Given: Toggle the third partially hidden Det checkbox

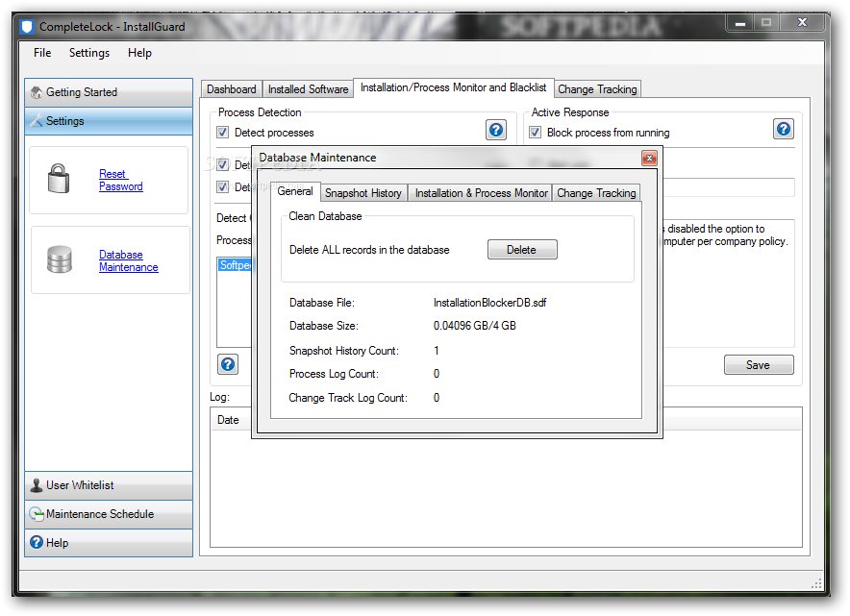Looking at the screenshot, I should (x=222, y=186).
